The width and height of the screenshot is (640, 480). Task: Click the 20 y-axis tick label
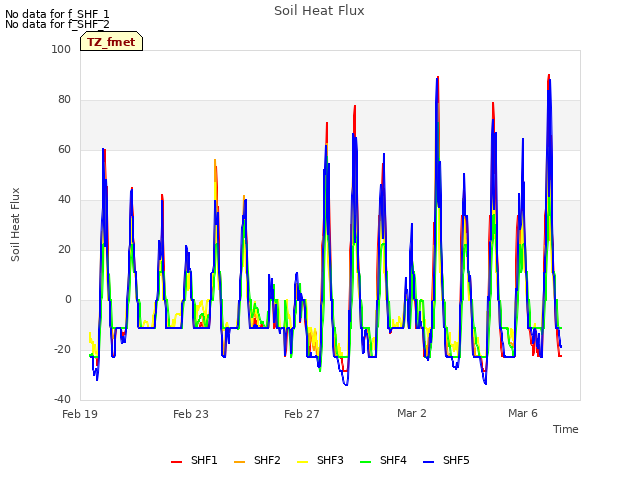[64, 250]
